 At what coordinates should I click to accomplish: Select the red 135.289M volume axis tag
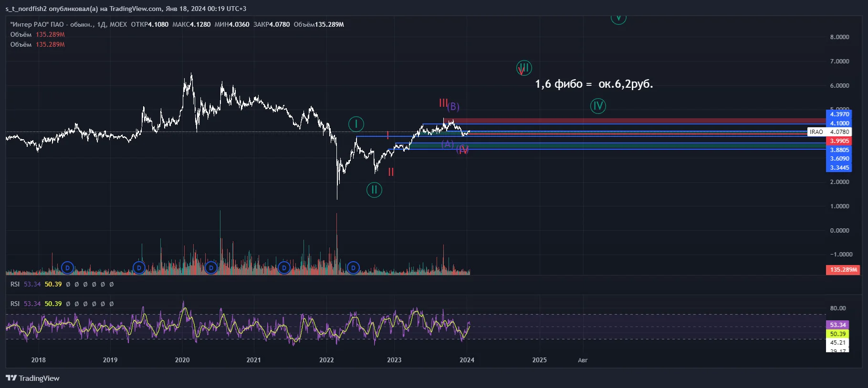pos(843,270)
